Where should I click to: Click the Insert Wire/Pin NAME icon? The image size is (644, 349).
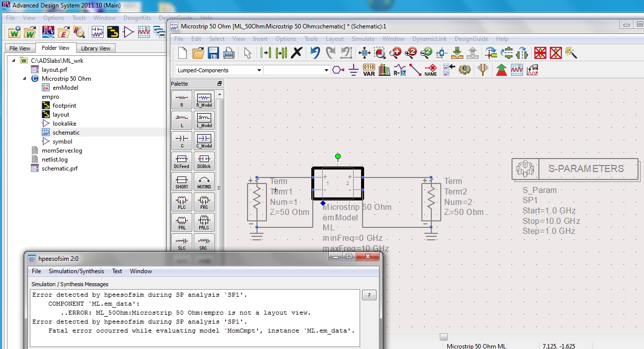[430, 70]
